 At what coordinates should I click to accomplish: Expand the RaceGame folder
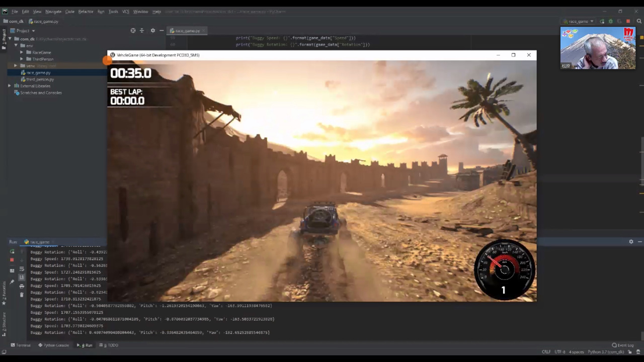point(22,52)
